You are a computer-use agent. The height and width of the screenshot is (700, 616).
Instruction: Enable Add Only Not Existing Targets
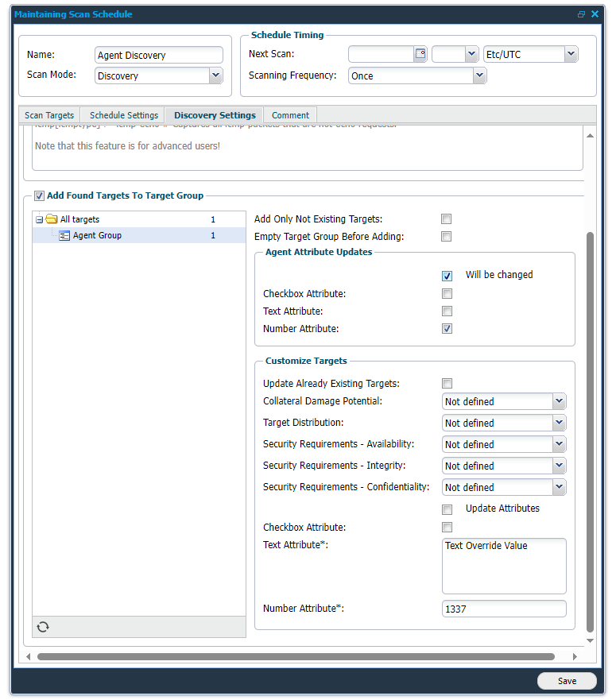click(x=447, y=219)
